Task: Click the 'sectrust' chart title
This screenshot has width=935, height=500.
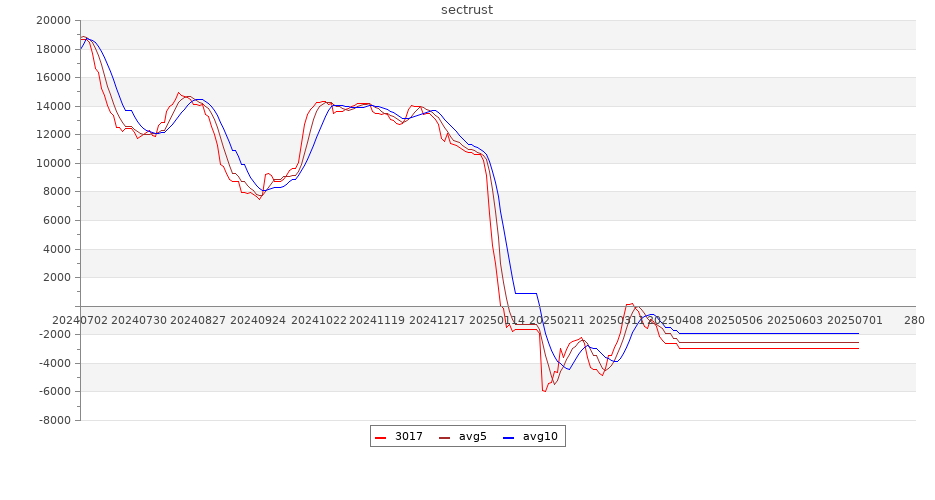Action: click(467, 10)
